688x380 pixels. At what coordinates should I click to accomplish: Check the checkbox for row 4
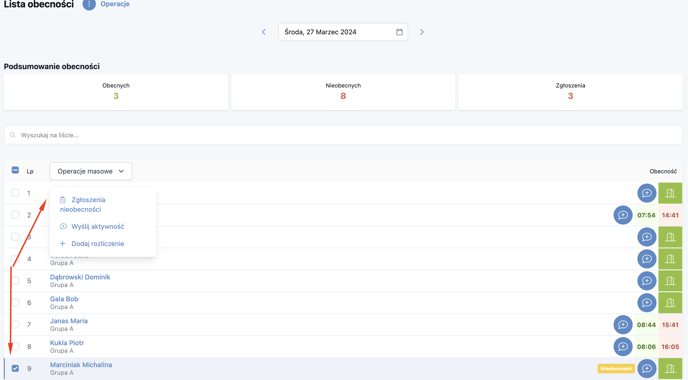point(15,259)
